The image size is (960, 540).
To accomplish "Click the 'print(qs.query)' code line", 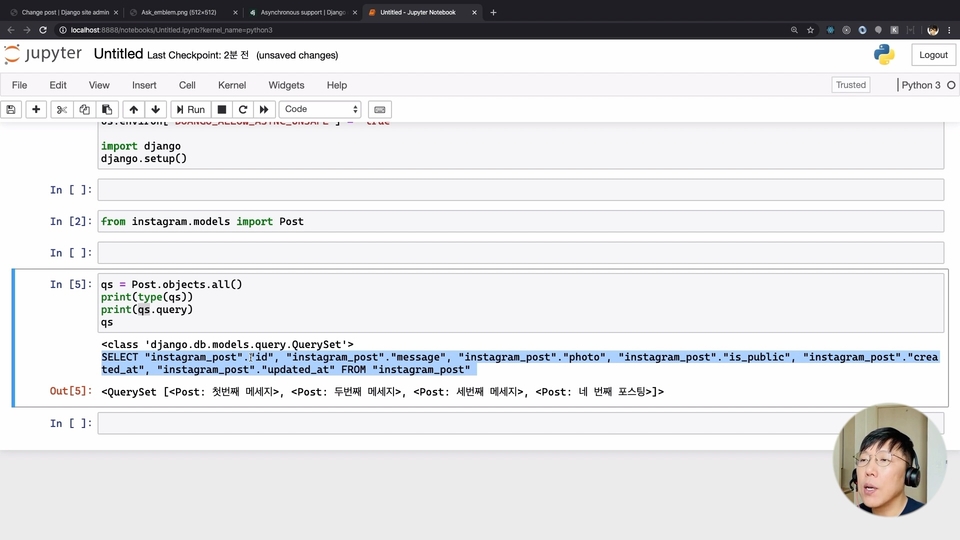I will (147, 310).
